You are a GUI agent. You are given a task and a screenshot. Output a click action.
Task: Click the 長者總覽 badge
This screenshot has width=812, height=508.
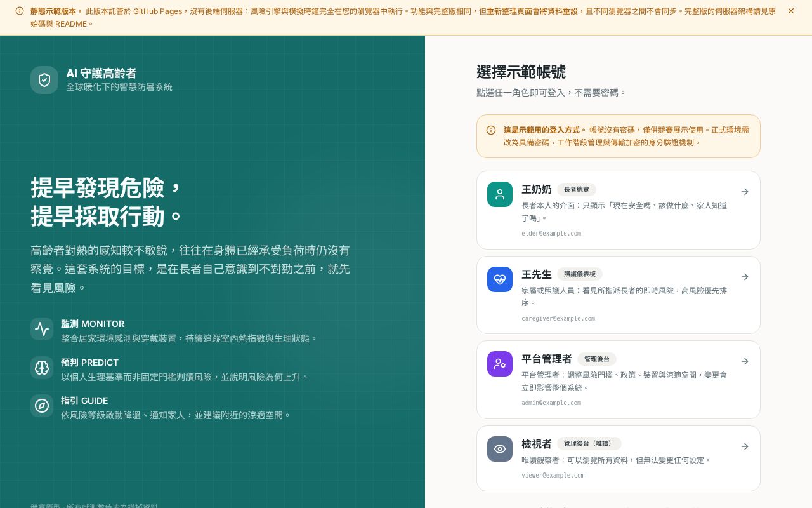577,189
